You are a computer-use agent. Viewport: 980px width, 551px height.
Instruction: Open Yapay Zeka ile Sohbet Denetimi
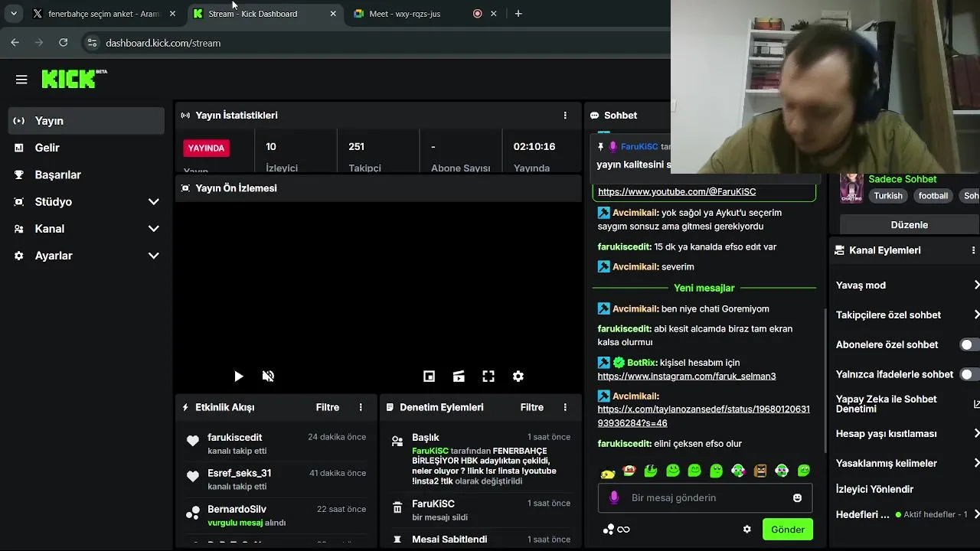pyautogui.click(x=906, y=404)
